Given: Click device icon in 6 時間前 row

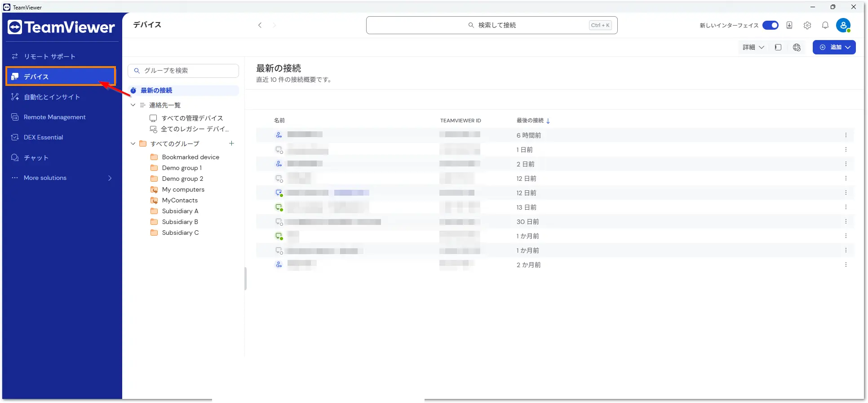Looking at the screenshot, I should point(279,135).
